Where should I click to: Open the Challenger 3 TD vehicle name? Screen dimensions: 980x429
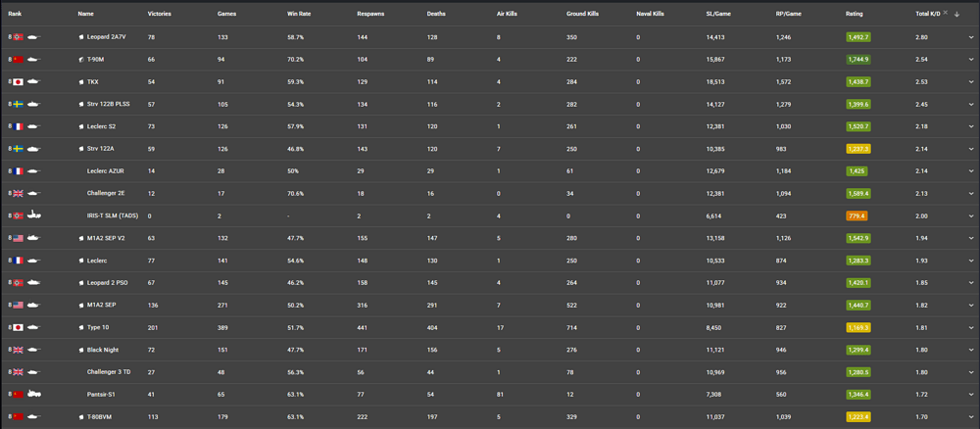[x=109, y=372]
